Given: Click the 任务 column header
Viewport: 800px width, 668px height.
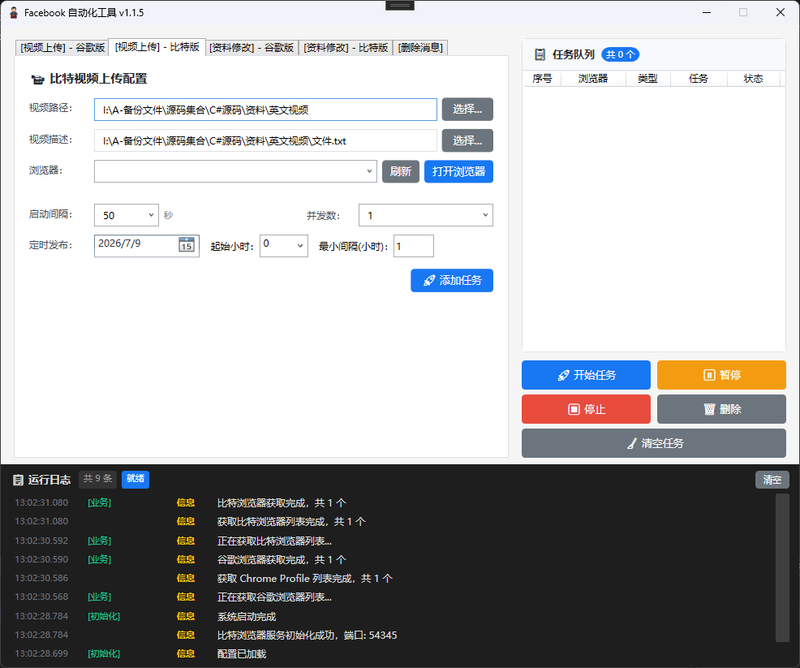Looking at the screenshot, I should pos(698,79).
